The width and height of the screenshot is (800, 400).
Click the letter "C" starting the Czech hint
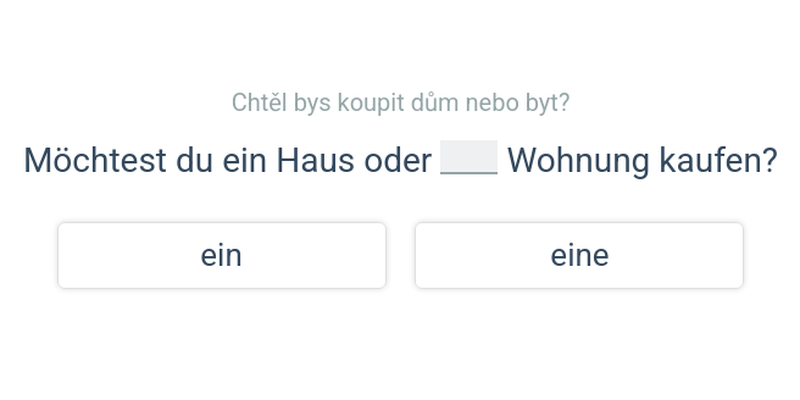click(x=239, y=102)
